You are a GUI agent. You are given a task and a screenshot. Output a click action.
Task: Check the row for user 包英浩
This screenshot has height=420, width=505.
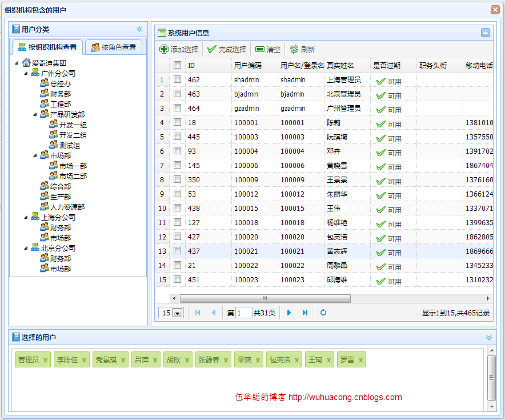pyautogui.click(x=177, y=237)
